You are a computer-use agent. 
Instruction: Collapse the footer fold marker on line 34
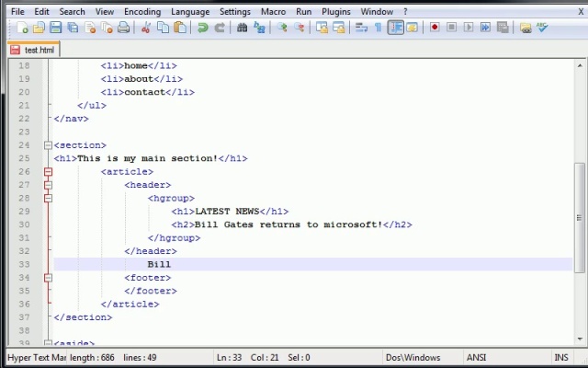click(x=48, y=278)
